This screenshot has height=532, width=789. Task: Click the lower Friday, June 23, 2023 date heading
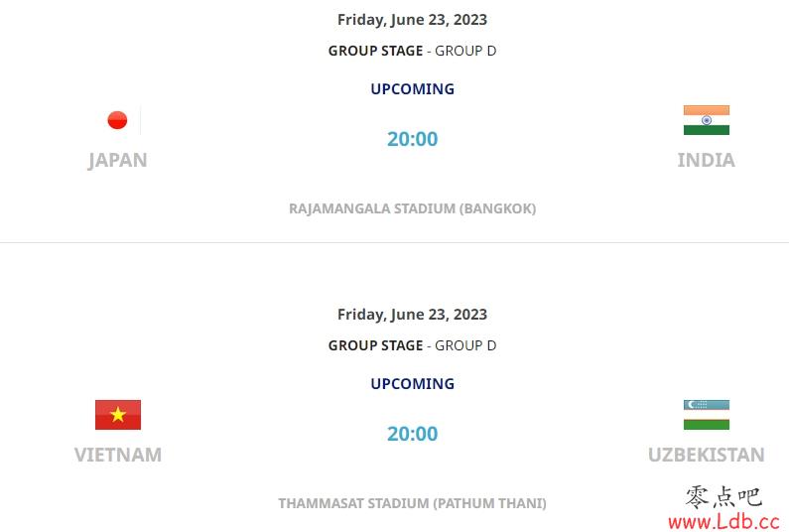412,314
